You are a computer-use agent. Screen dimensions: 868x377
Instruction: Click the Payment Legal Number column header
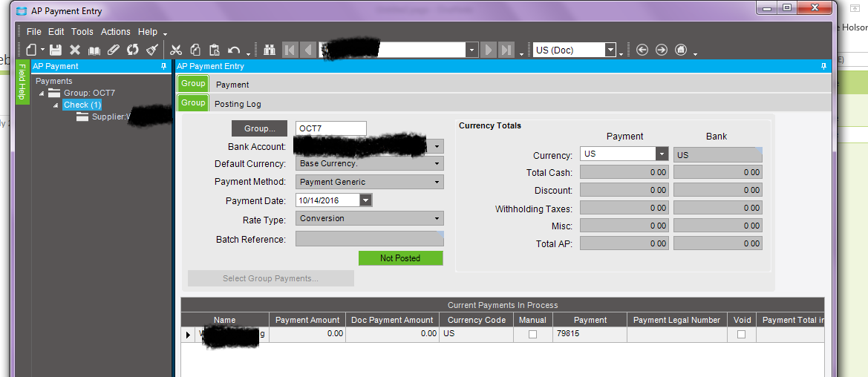coord(677,320)
